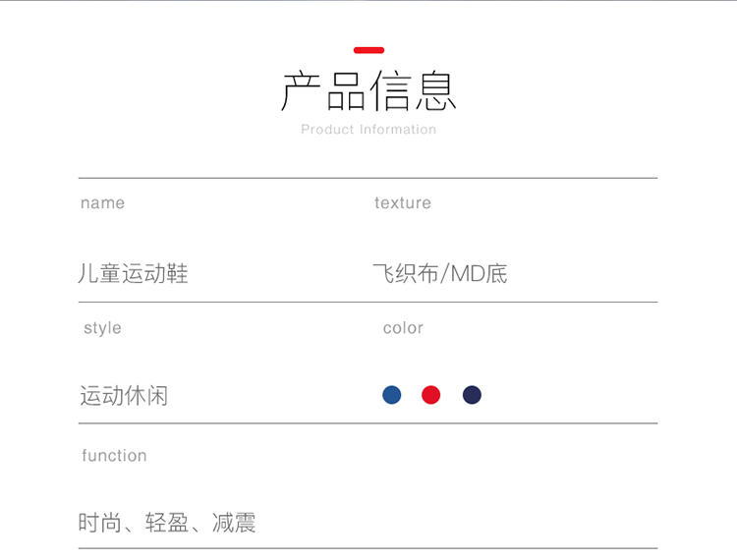Select the 儿童运动鞋 product name text

(133, 274)
